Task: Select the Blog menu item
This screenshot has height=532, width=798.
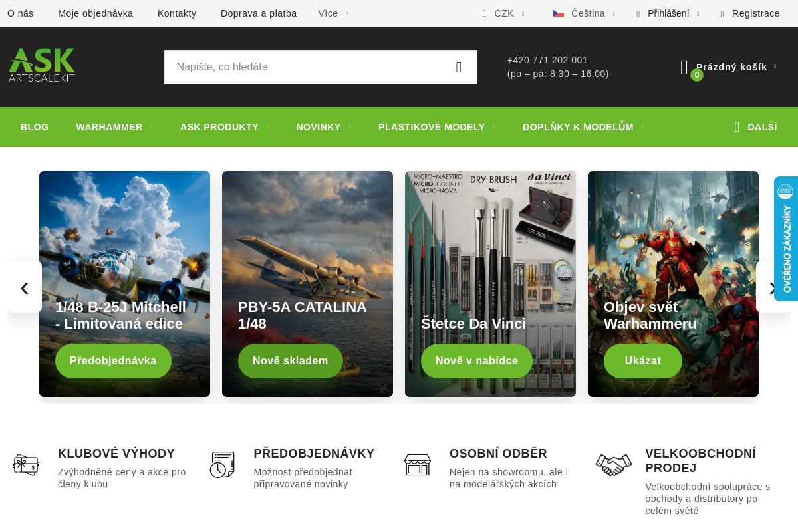Action: (x=35, y=127)
